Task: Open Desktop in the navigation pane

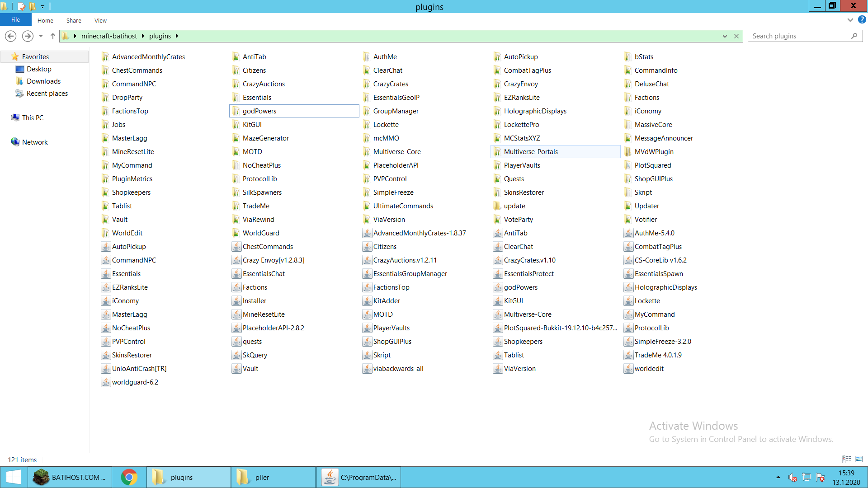Action: (x=39, y=69)
